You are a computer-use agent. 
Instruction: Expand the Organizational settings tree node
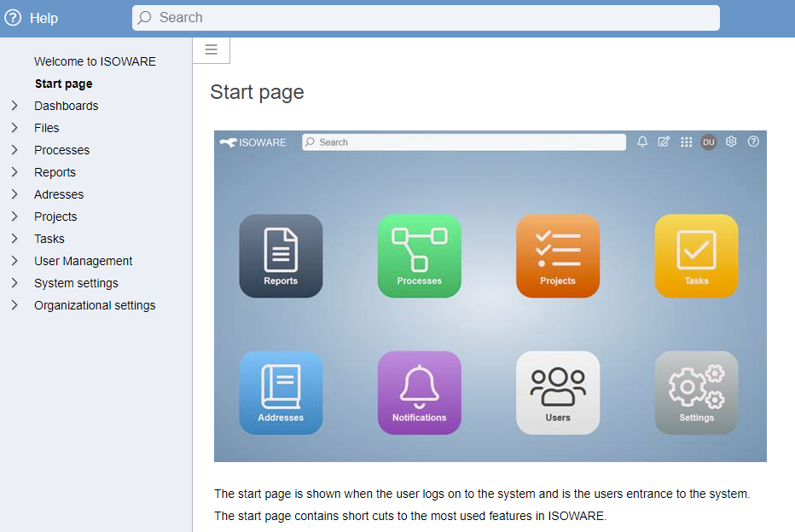(x=15, y=305)
